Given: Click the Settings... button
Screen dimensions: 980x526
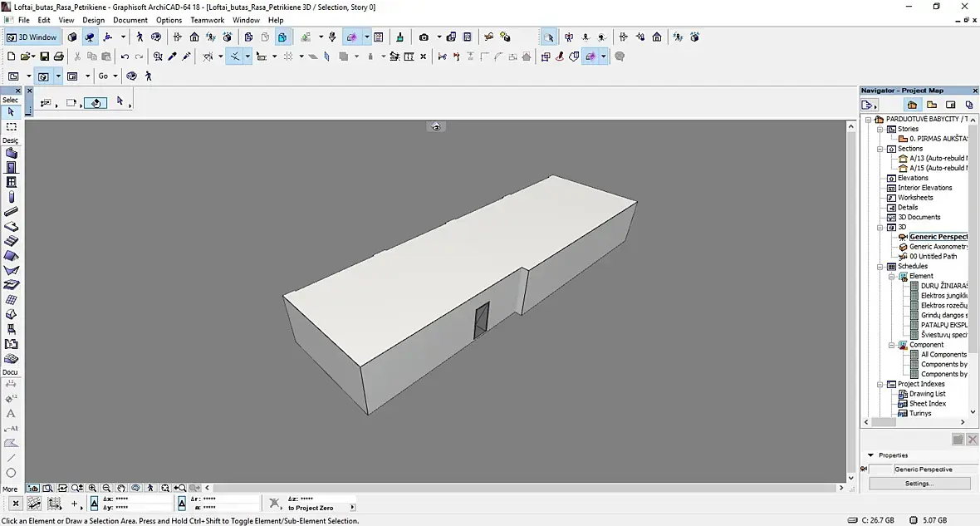Looking at the screenshot, I should [919, 484].
